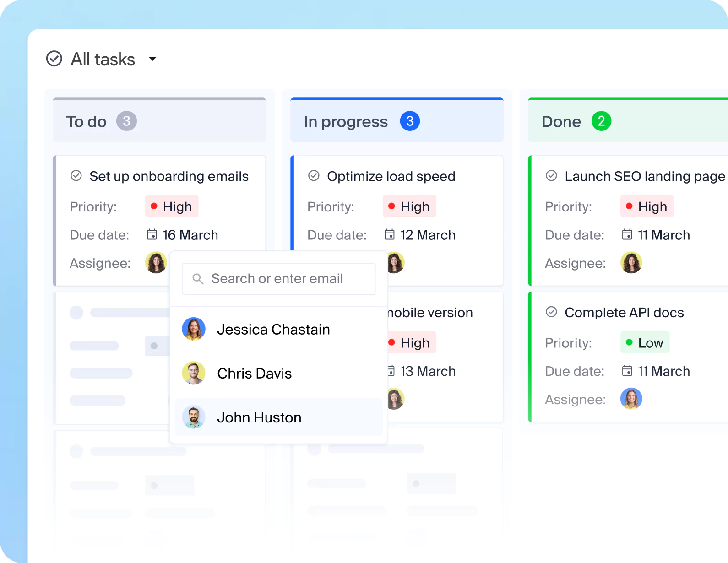This screenshot has width=728, height=563.
Task: Assign to Jessica Chastain
Action: click(279, 329)
